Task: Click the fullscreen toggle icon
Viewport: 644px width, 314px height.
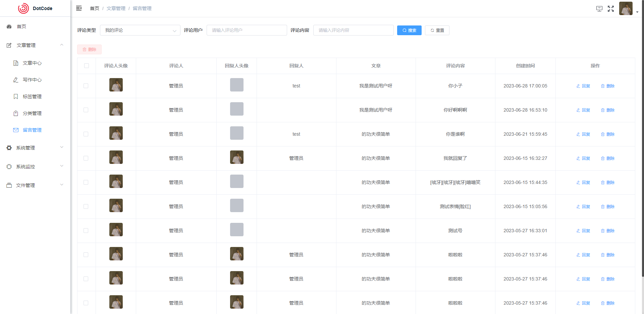Action: tap(611, 9)
